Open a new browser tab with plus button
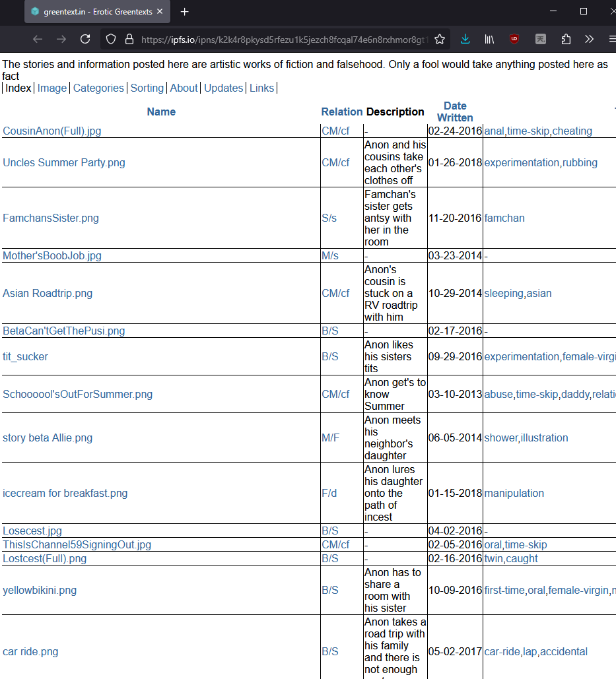The height and width of the screenshot is (679, 616). coord(185,12)
